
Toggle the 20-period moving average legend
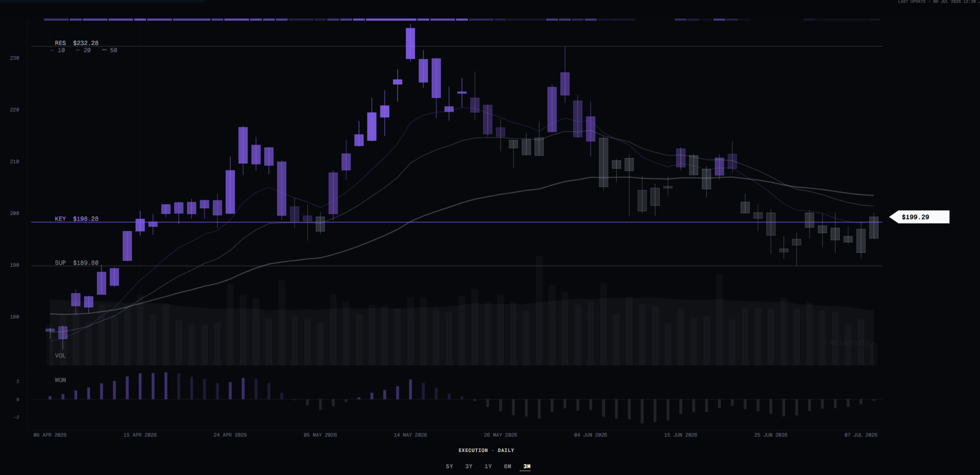click(83, 50)
